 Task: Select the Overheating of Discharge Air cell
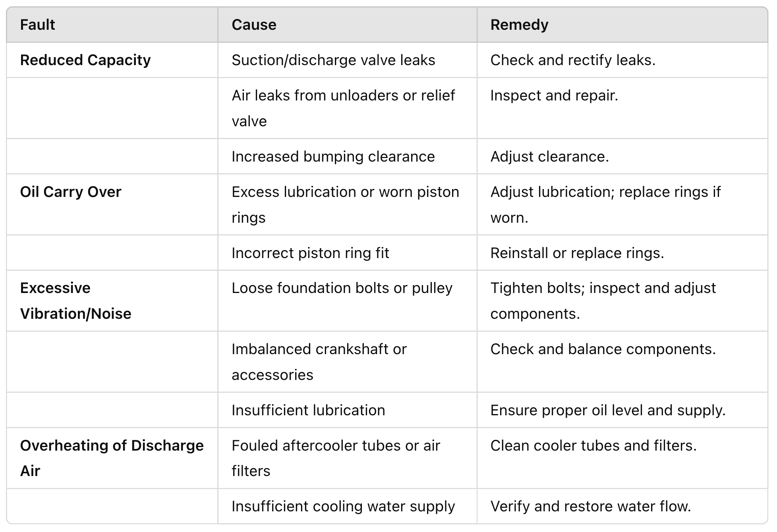click(112, 458)
